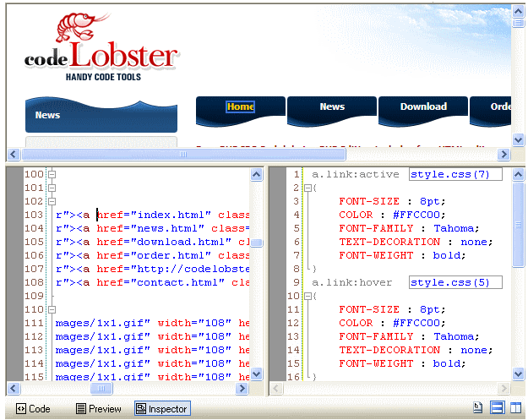This screenshot has width=528, height=420.
Task: Click href="download.html" on line 105
Action: (x=164, y=242)
